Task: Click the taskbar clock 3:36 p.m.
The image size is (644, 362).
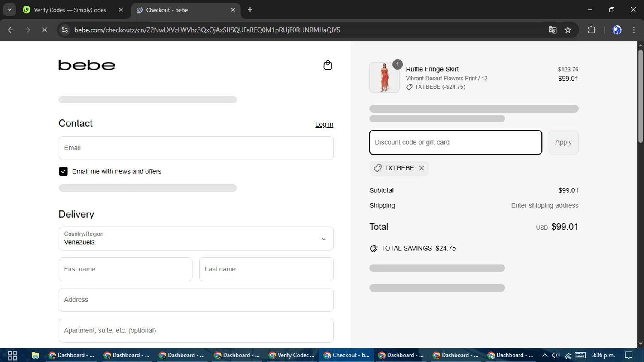Action: [x=604, y=356]
